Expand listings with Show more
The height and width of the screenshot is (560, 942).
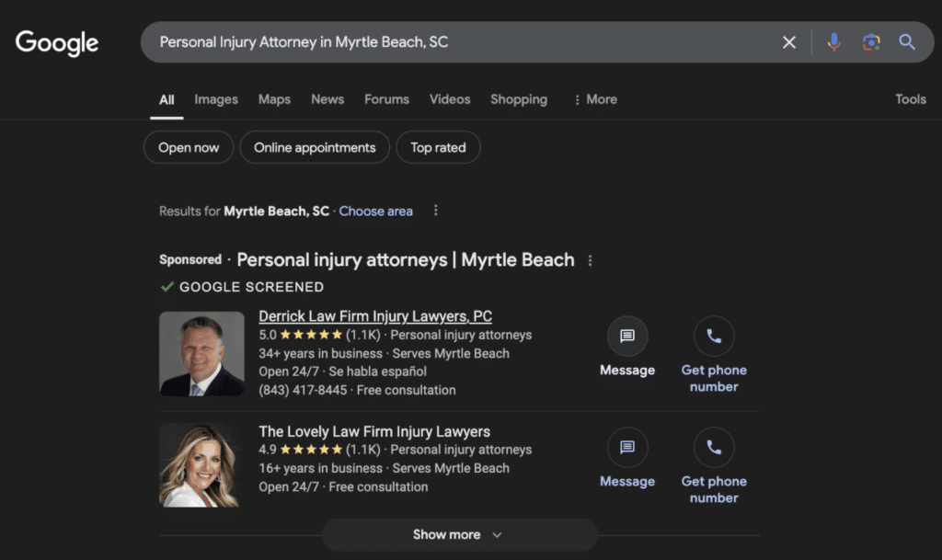pyautogui.click(x=460, y=535)
